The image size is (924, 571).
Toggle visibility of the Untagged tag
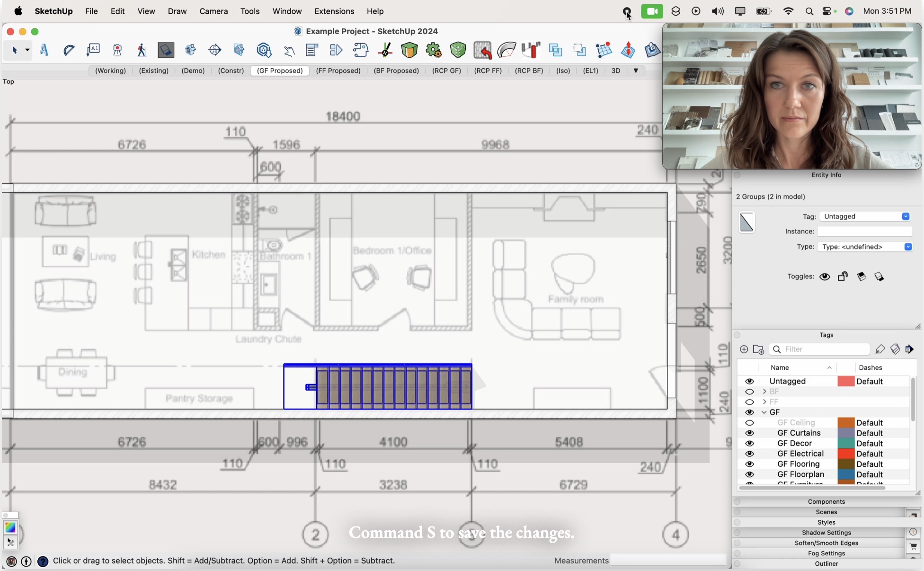750,381
